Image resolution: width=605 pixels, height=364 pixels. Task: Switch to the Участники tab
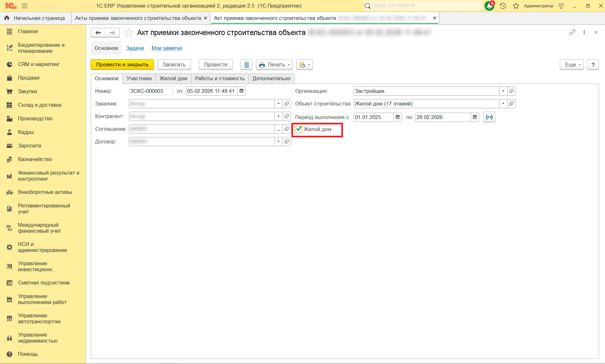(x=139, y=78)
